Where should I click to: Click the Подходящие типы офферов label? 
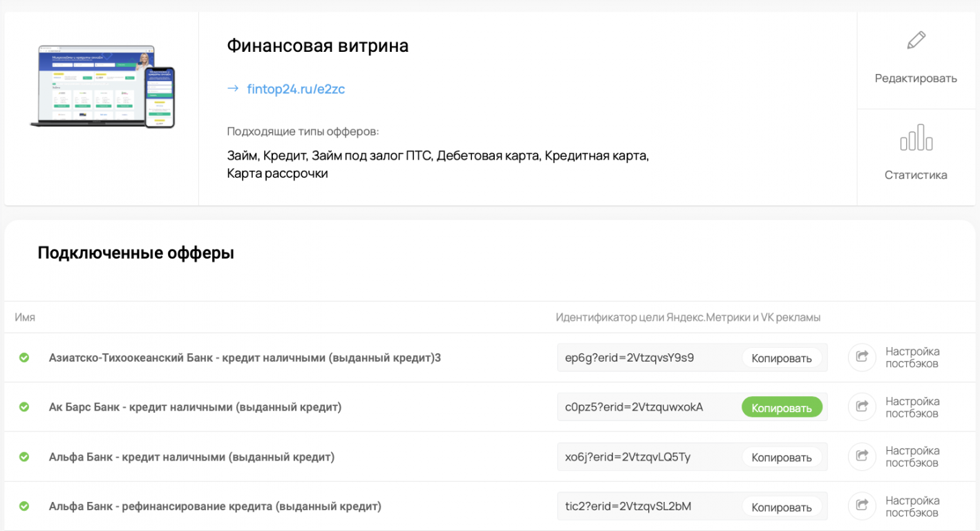(x=303, y=131)
